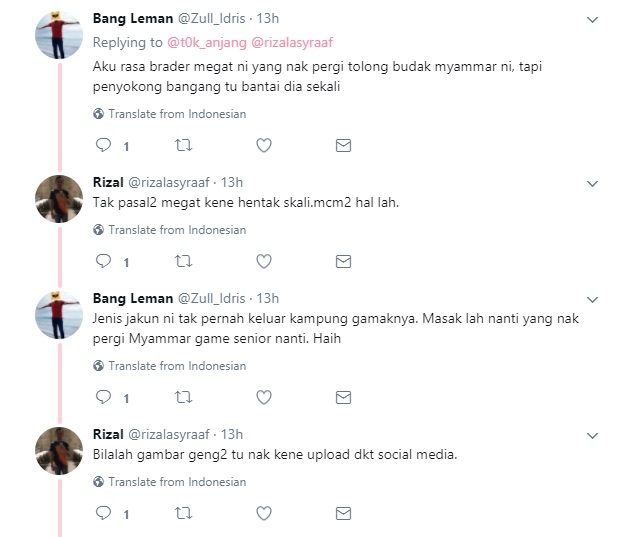Screen dimensions: 637x537
Task: Like the 'Jenis jakun' tweet
Action: pyautogui.click(x=264, y=398)
